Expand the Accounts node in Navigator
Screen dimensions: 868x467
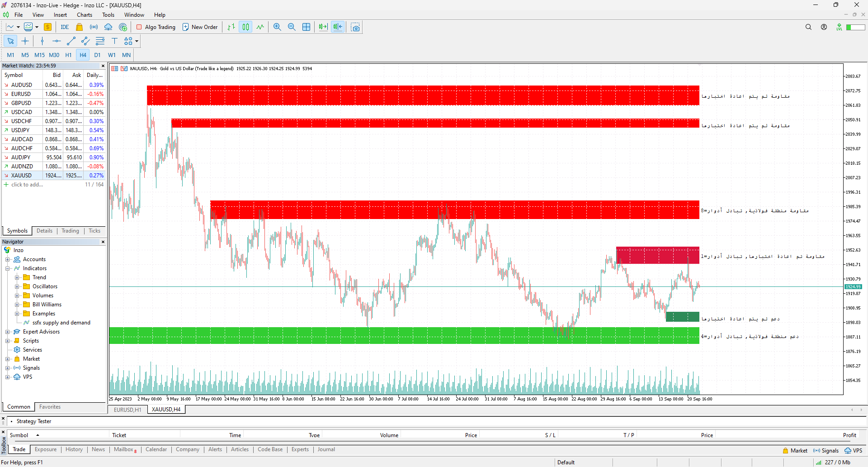(7, 259)
